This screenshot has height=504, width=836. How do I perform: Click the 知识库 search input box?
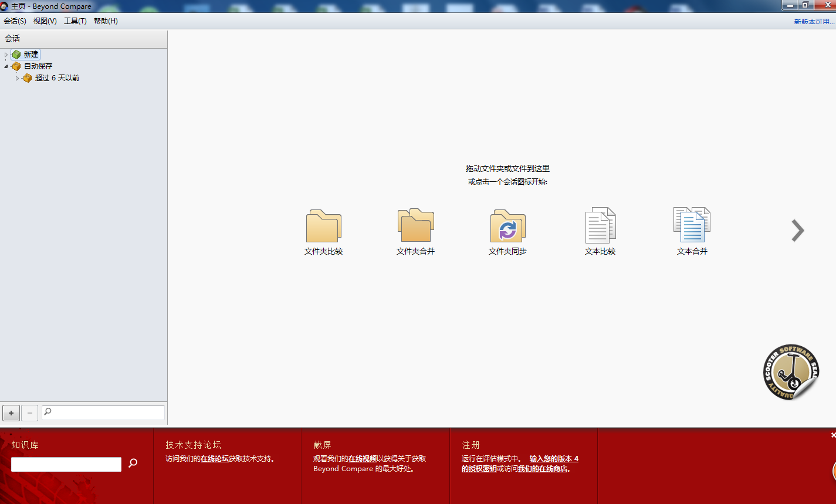click(x=66, y=464)
